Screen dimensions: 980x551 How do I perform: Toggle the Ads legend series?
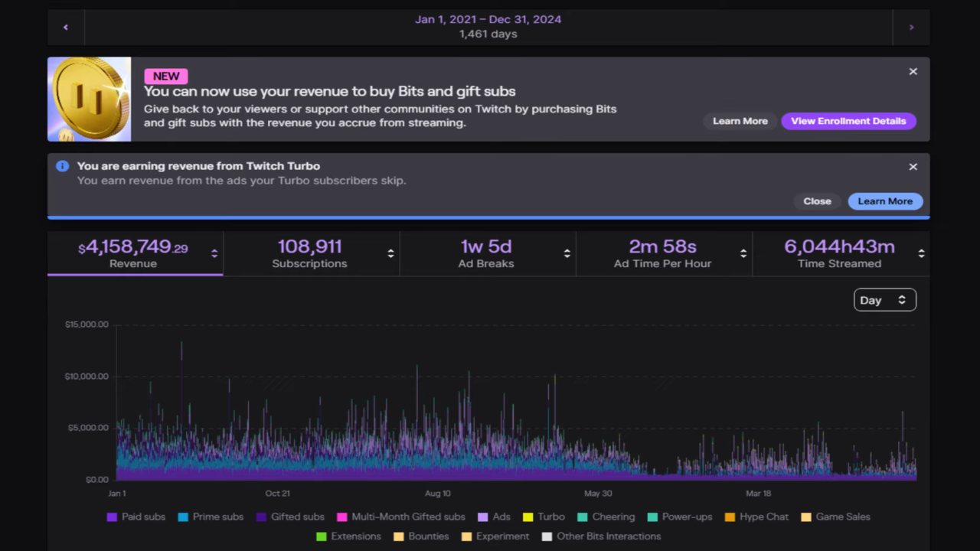[x=494, y=517]
